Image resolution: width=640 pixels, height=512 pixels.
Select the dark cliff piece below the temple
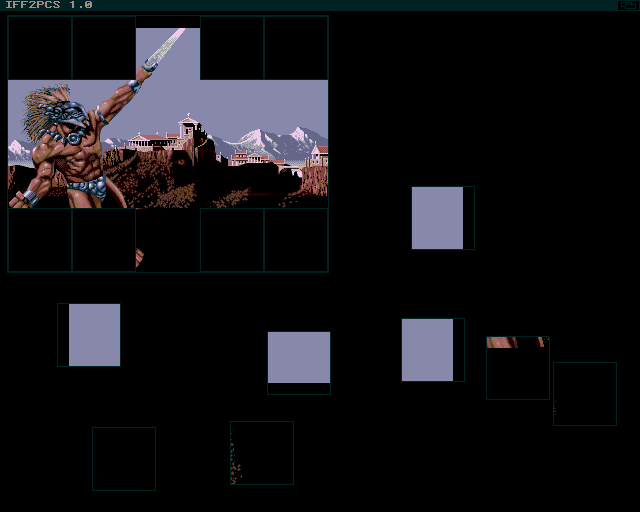coord(168,176)
